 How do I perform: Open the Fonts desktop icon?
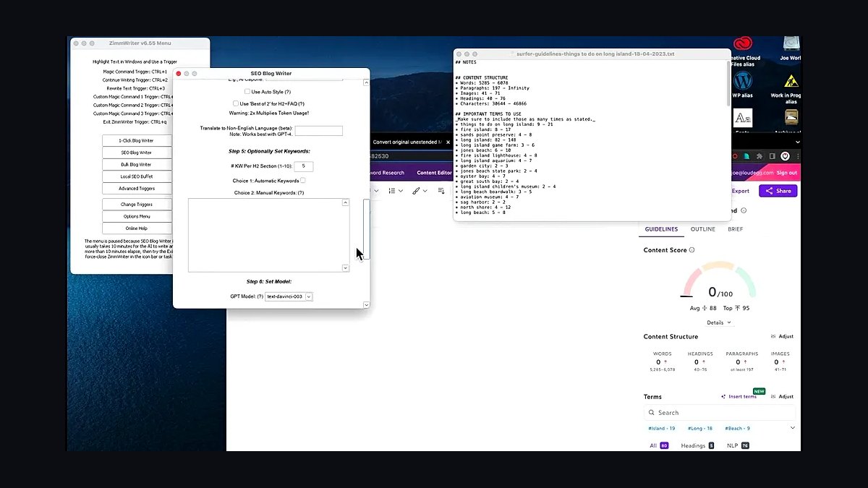click(x=743, y=117)
